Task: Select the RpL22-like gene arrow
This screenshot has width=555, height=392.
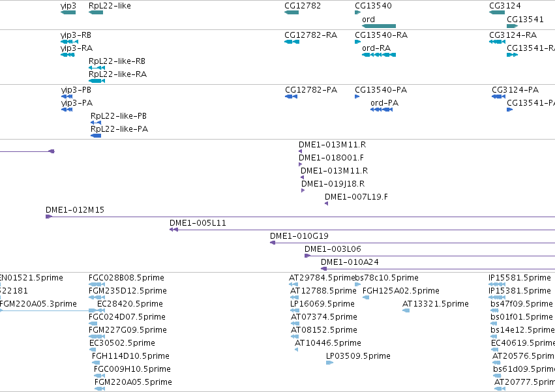Action: pyautogui.click(x=96, y=12)
